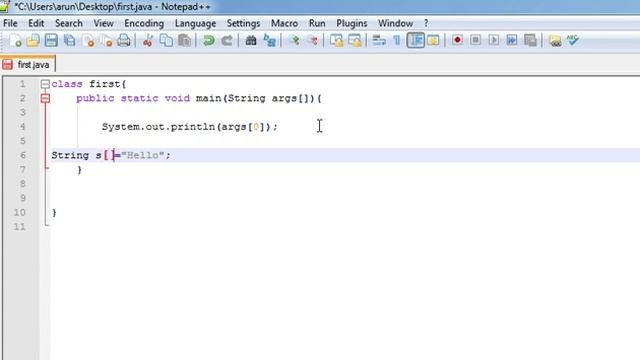
Task: Toggle the indent guide button
Action: (416, 40)
